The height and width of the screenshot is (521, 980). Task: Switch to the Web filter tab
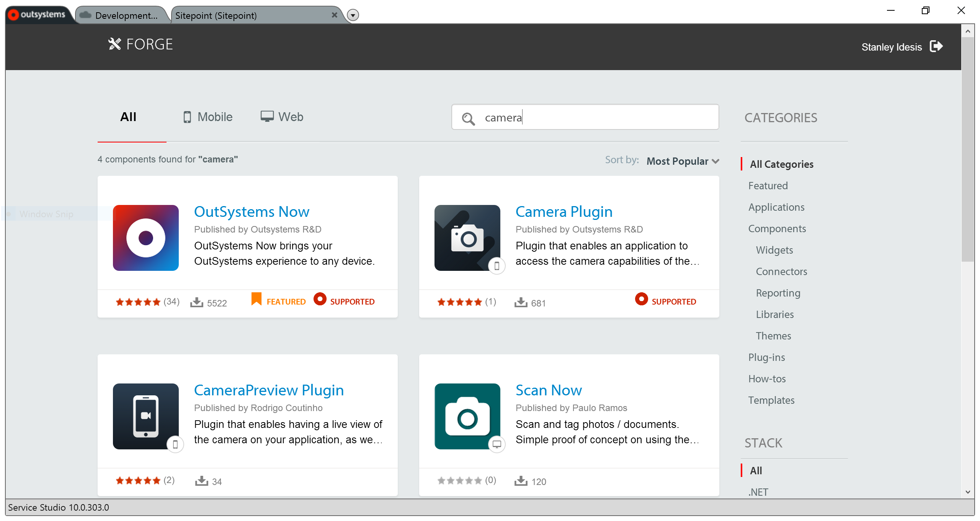[x=282, y=117]
